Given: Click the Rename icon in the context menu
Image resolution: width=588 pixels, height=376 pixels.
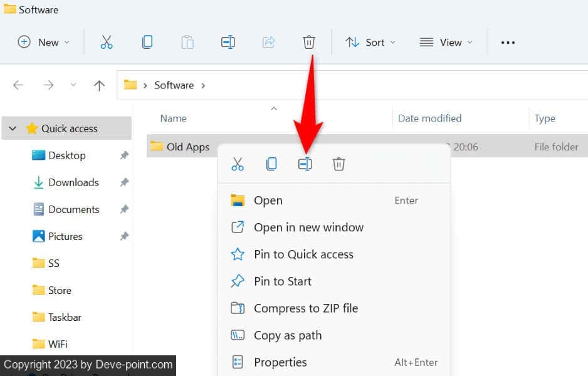Looking at the screenshot, I should (x=305, y=164).
